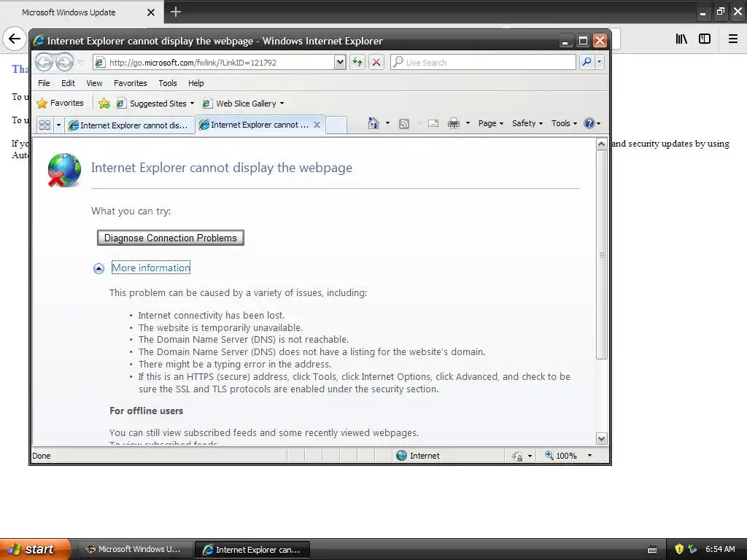Viewport: 747px width, 560px height.
Task: Click the Home house icon in command bar
Action: tap(373, 123)
